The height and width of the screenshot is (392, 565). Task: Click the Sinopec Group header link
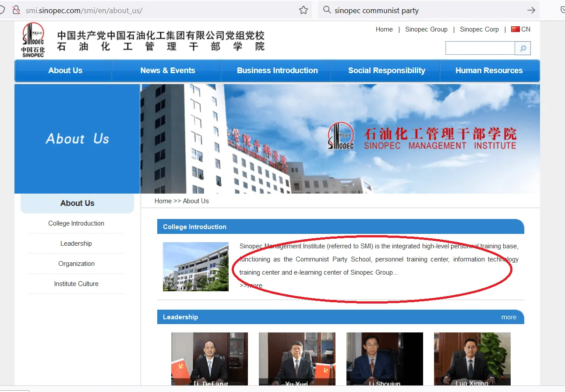426,29
